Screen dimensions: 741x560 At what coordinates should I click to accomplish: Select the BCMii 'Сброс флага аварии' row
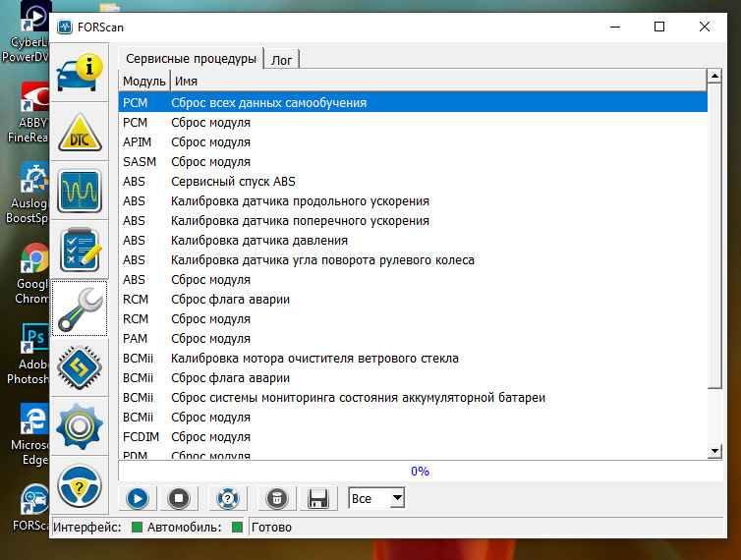[413, 378]
